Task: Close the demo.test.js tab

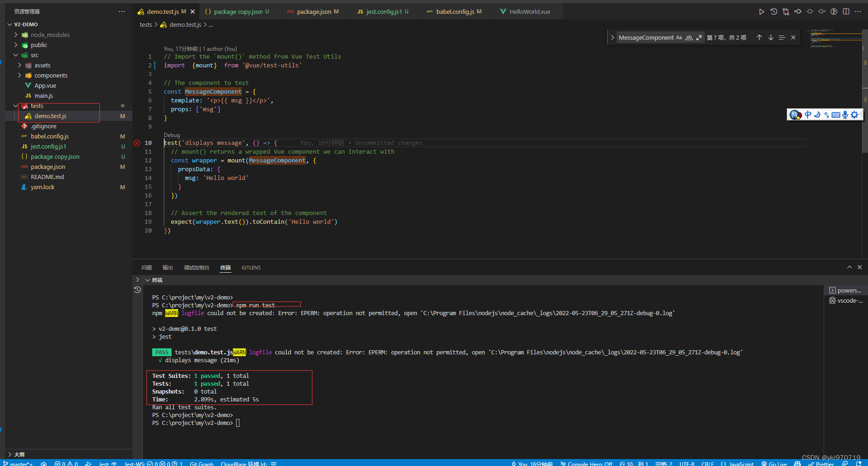Action: pyautogui.click(x=193, y=12)
